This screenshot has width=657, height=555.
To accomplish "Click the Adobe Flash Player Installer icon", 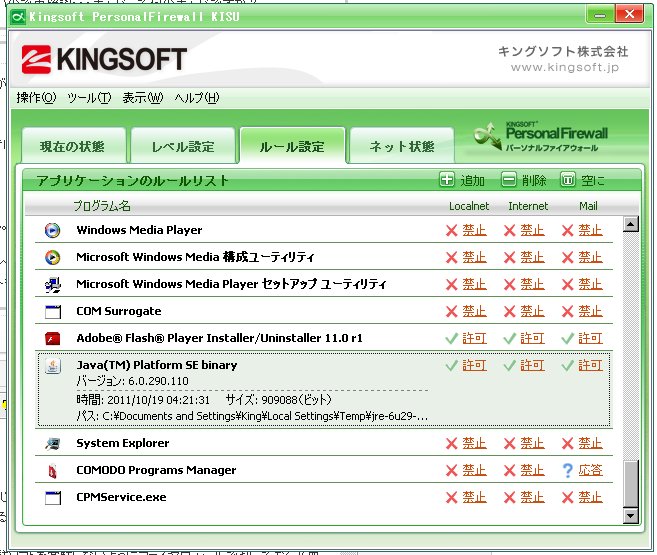I will pos(53,338).
